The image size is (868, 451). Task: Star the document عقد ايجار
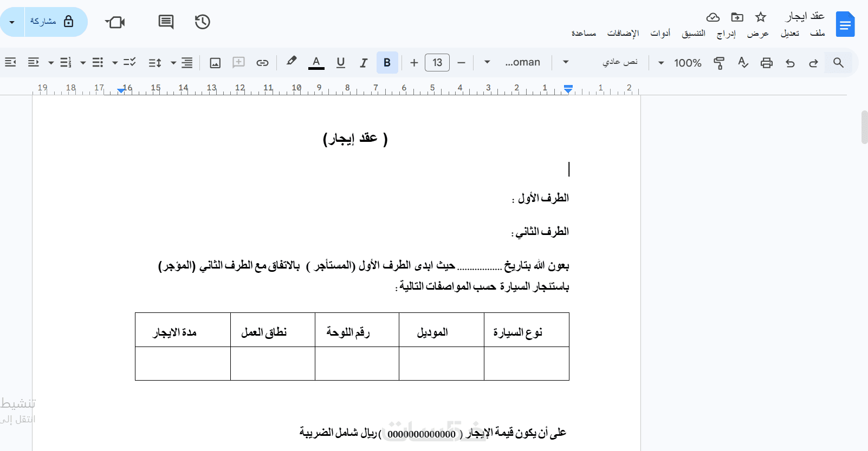(761, 17)
